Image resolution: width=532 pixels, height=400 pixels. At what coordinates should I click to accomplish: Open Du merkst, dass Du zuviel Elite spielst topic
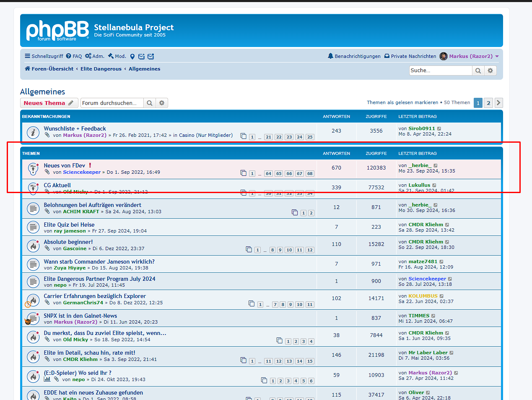click(105, 333)
